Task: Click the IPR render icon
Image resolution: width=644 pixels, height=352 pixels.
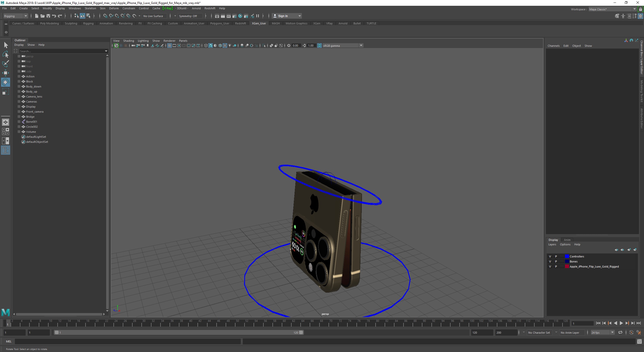Action: coord(228,16)
